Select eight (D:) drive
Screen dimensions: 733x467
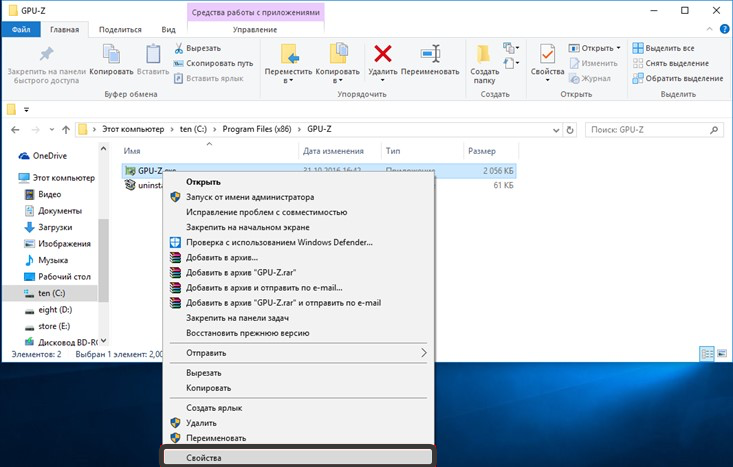click(48, 309)
